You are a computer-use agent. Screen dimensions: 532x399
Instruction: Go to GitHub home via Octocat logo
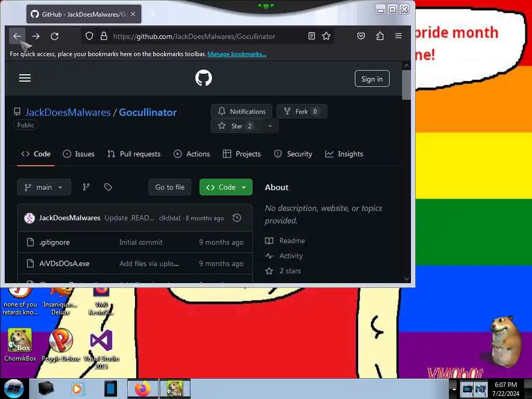click(x=204, y=78)
